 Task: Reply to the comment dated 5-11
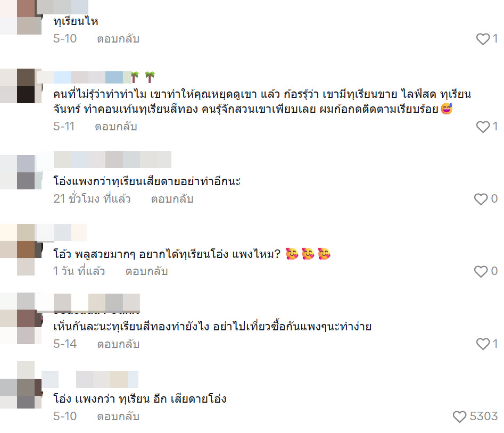(x=116, y=127)
